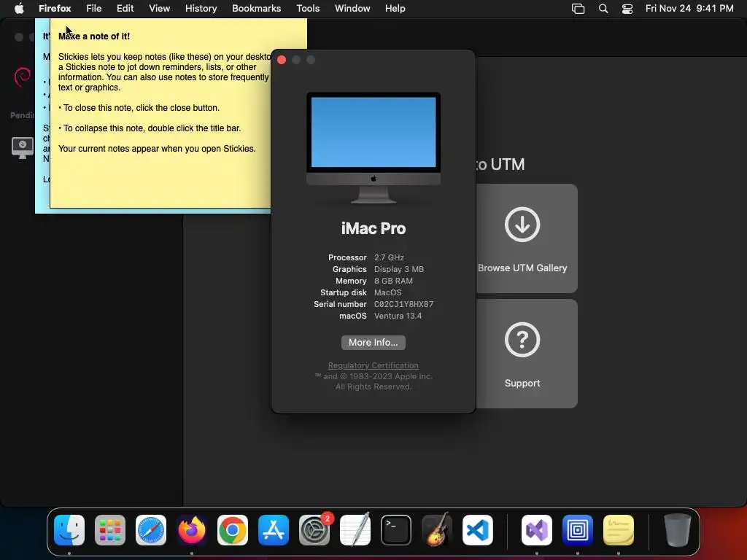The height and width of the screenshot is (560, 747).
Task: Open the Window menu
Action: click(x=352, y=9)
